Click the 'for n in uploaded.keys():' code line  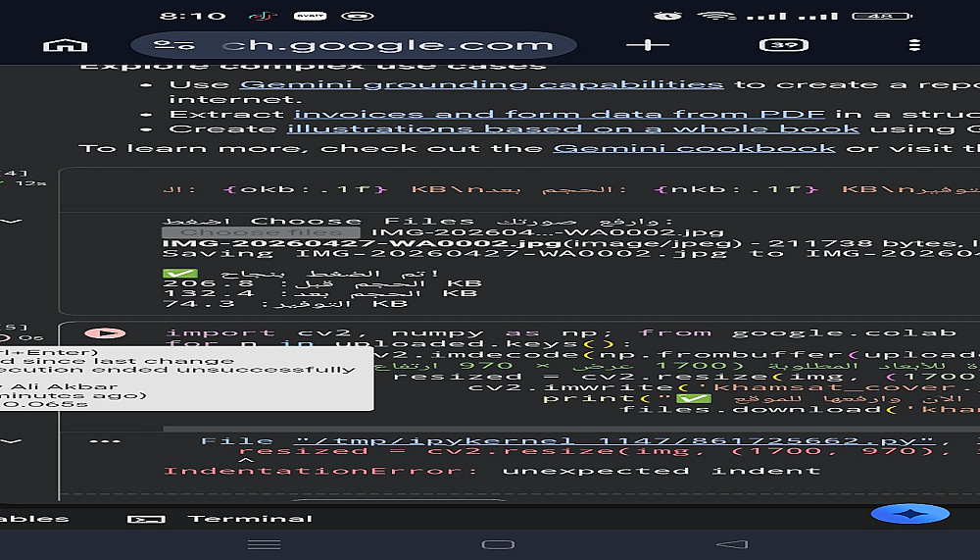coord(398,343)
